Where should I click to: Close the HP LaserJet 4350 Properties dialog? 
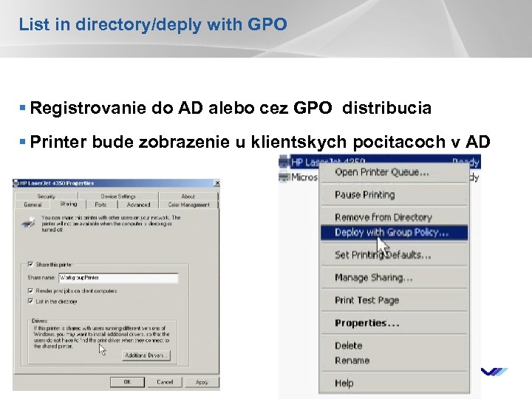217,183
